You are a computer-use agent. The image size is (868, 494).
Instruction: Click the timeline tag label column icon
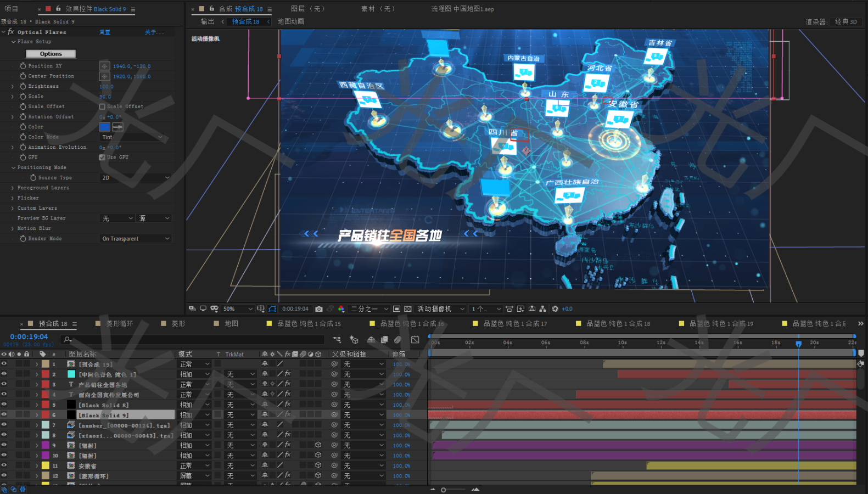coord(43,354)
